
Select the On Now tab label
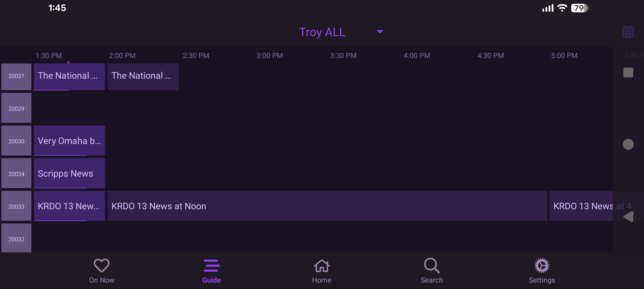[x=102, y=280]
